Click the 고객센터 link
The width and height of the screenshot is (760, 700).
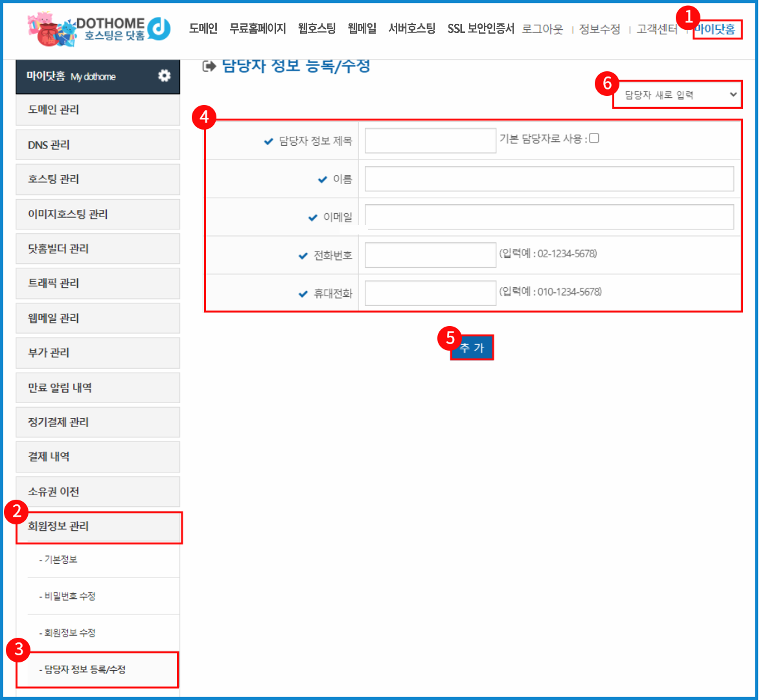[x=657, y=29]
